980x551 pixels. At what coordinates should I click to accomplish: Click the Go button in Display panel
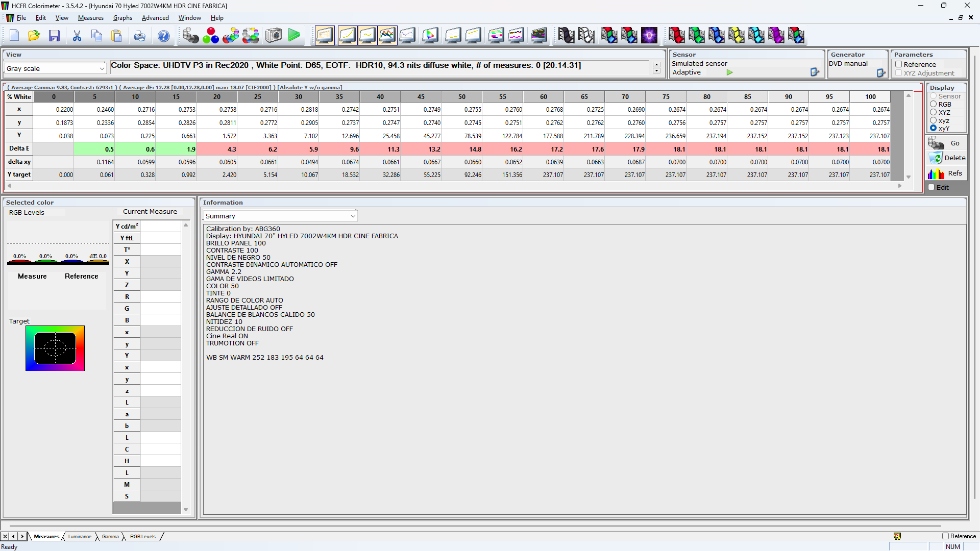(x=956, y=143)
